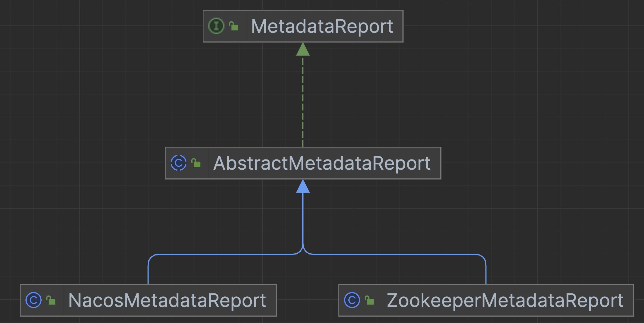644x323 pixels.
Task: Click the blue vertical inheritance line
Action: click(x=303, y=219)
